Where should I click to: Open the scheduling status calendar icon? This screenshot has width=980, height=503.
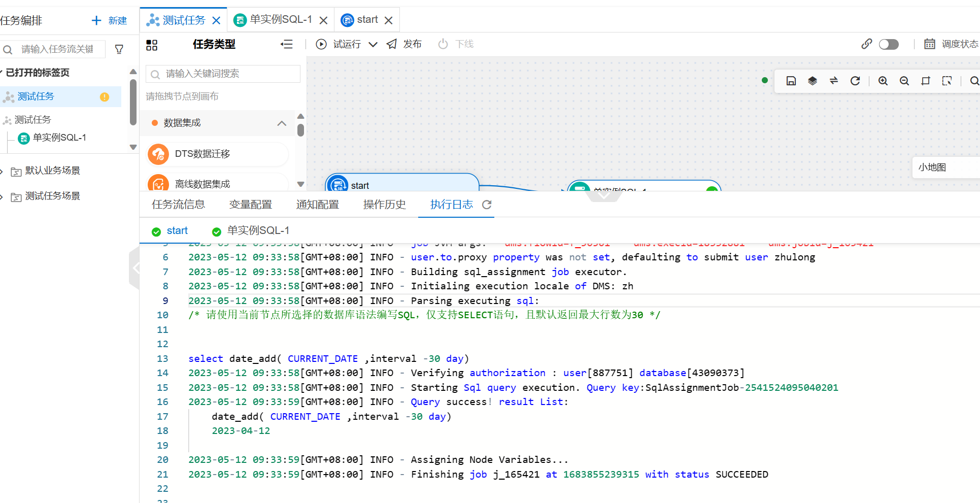[x=930, y=44]
